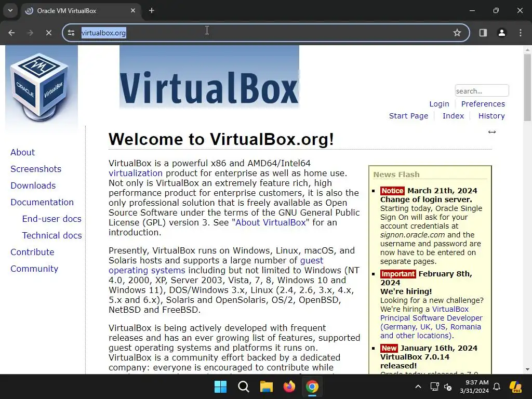Click the muted volume tray icon
The height and width of the screenshot is (399, 532).
448,387
